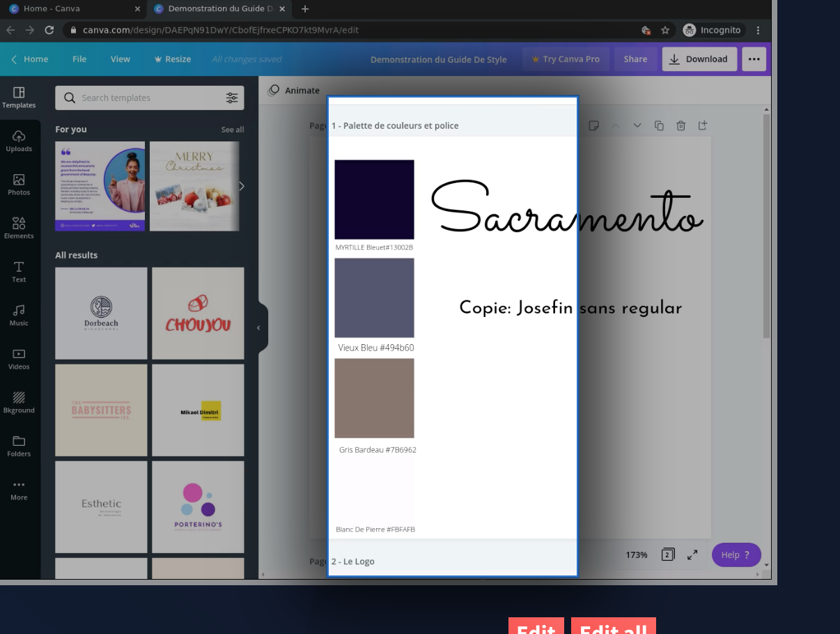840x634 pixels.
Task: Open the Bkground sidebar panel
Action: pyautogui.click(x=19, y=402)
